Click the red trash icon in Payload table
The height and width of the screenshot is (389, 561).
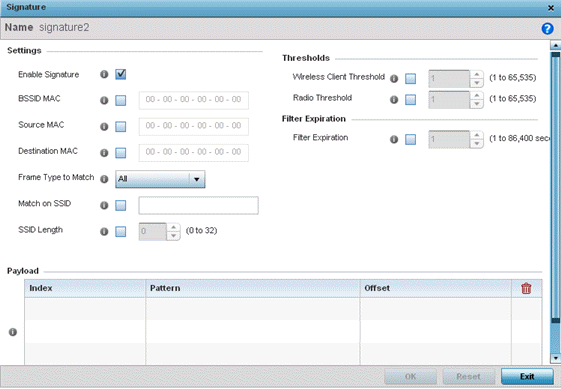[526, 288]
